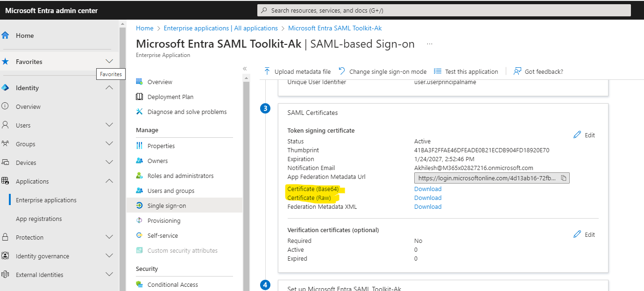The height and width of the screenshot is (291, 644).
Task: Click the search resources input field
Action: (444, 10)
